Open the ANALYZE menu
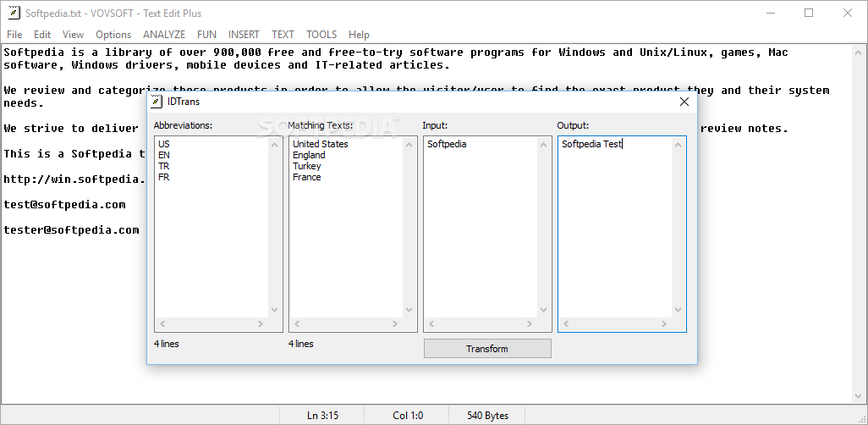Viewport: 868px width, 425px height. click(x=164, y=35)
